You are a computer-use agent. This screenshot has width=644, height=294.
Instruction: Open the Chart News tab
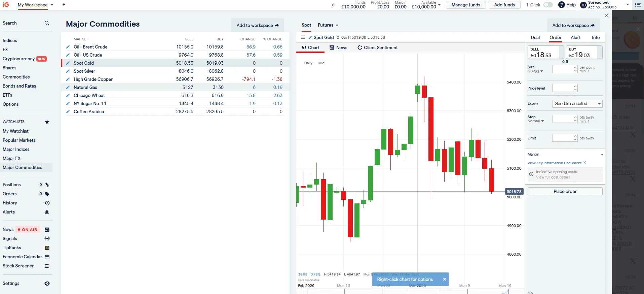coord(338,47)
